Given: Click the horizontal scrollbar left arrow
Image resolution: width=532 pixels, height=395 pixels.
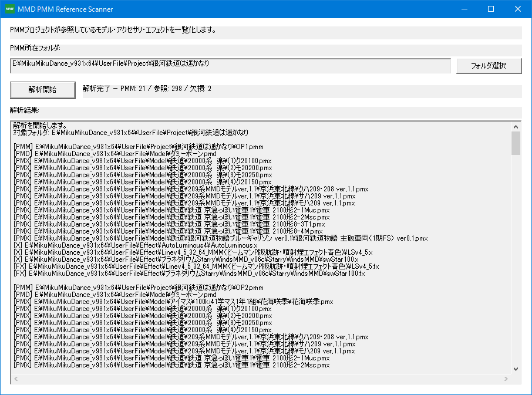Looking at the screenshot, I should pyautogui.click(x=16, y=379).
